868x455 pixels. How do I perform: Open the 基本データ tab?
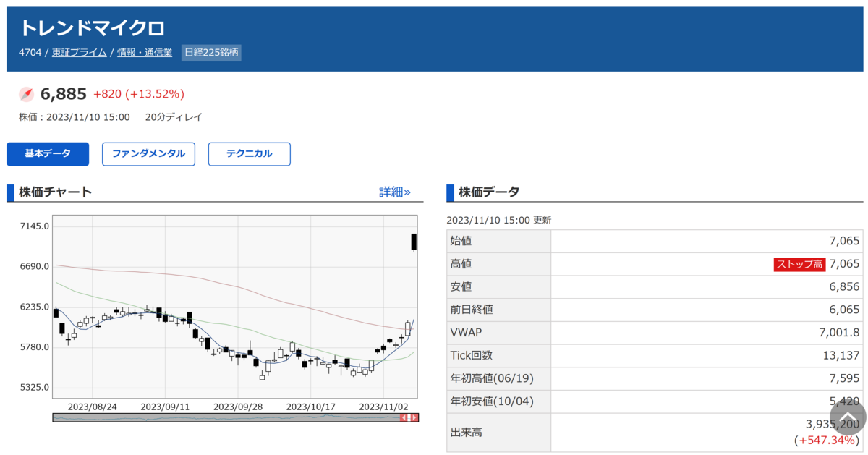(48, 154)
